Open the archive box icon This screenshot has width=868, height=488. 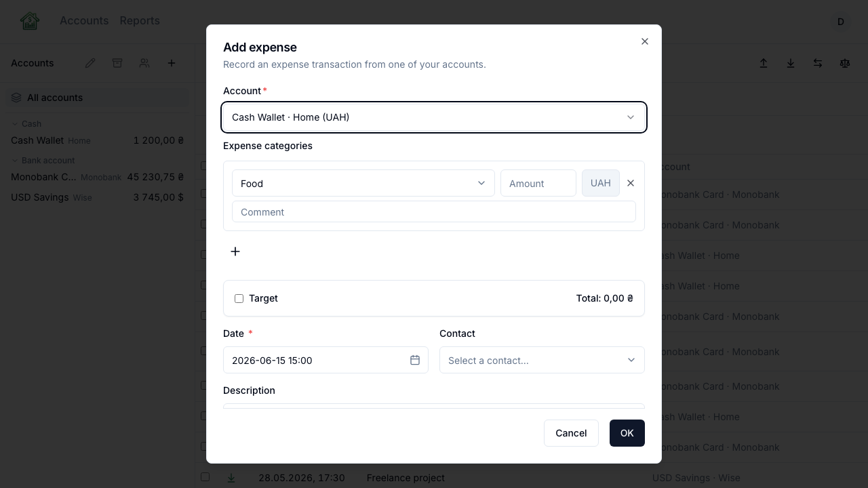[x=117, y=63]
